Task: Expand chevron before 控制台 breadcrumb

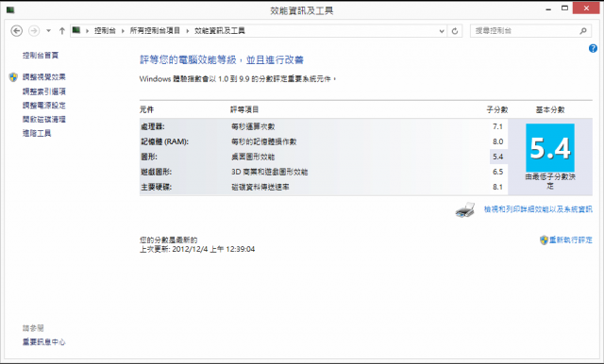Action: pos(88,31)
